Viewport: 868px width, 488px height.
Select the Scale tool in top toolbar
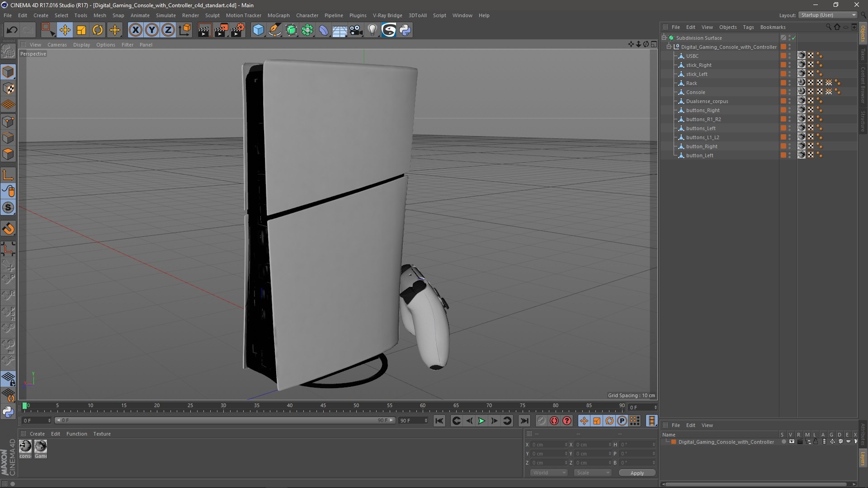point(81,30)
